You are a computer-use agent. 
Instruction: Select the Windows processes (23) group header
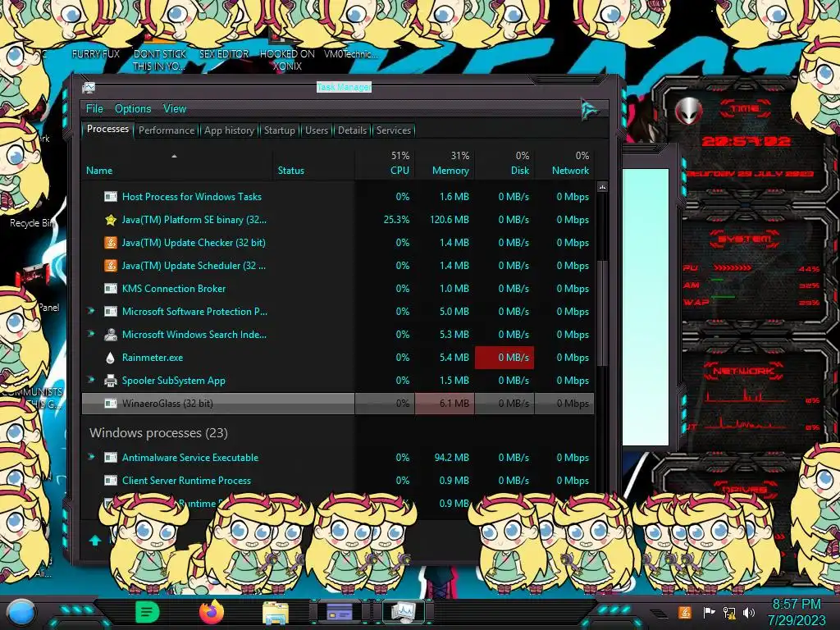click(158, 433)
